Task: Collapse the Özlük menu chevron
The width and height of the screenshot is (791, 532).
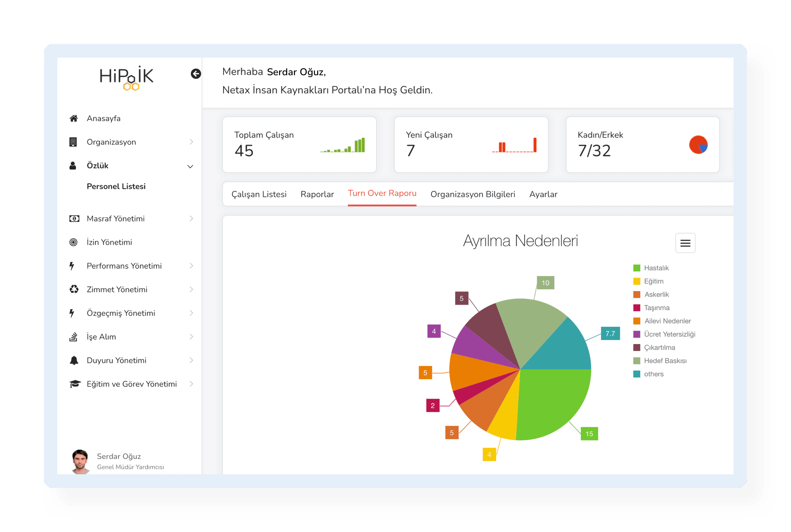Action: (190, 166)
